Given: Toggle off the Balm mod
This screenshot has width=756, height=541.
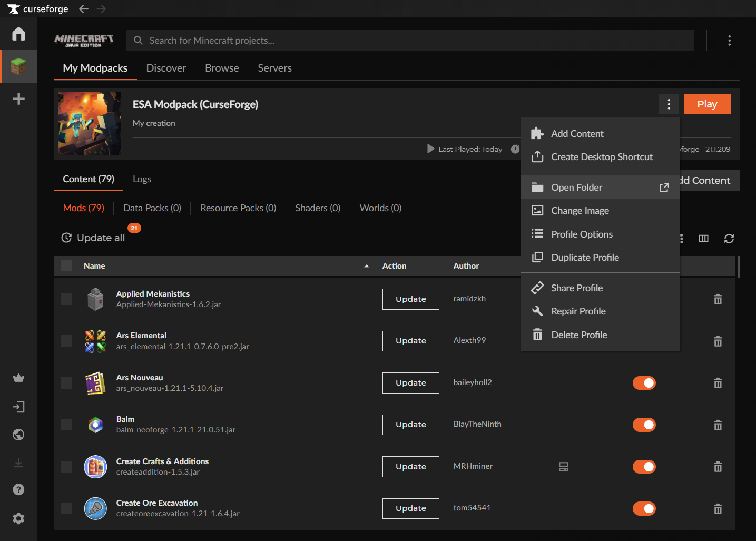Looking at the screenshot, I should (644, 425).
